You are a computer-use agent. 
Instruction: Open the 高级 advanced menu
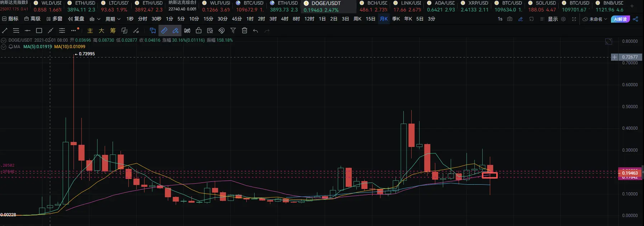pos(32,19)
